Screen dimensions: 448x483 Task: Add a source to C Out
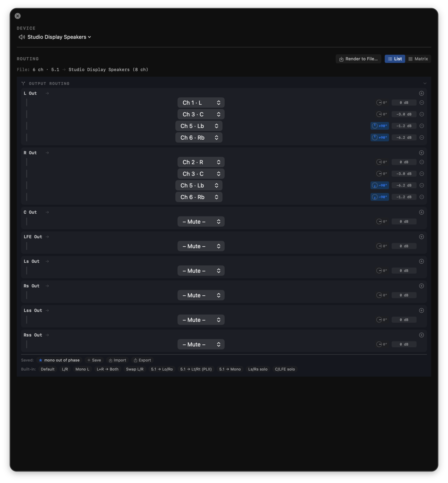click(421, 212)
